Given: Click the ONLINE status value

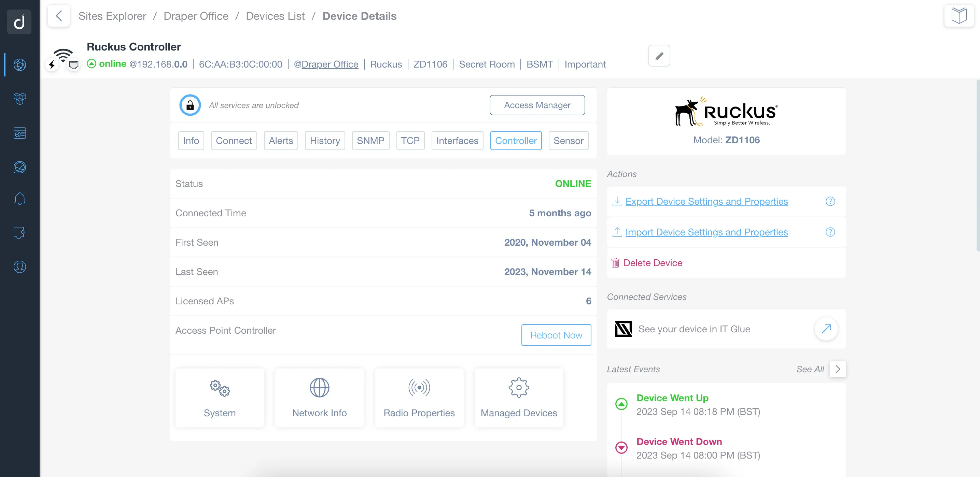Looking at the screenshot, I should tap(573, 184).
